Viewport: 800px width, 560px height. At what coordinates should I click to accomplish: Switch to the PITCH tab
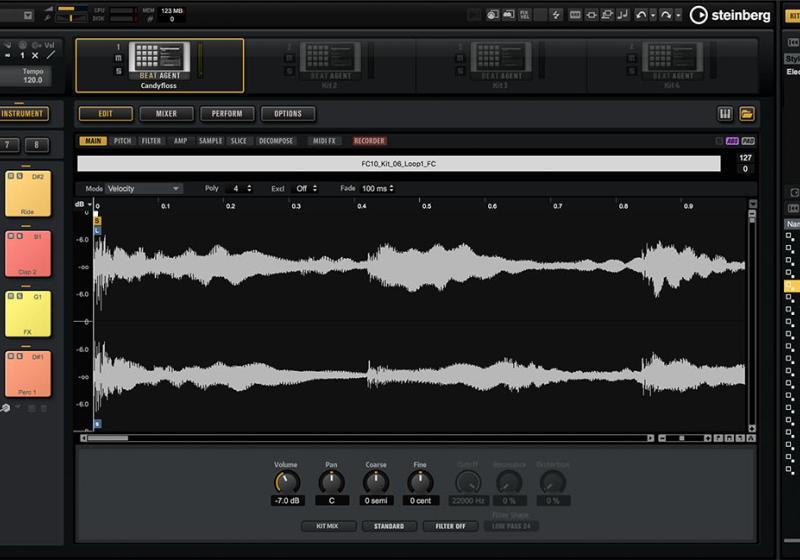[x=122, y=141]
